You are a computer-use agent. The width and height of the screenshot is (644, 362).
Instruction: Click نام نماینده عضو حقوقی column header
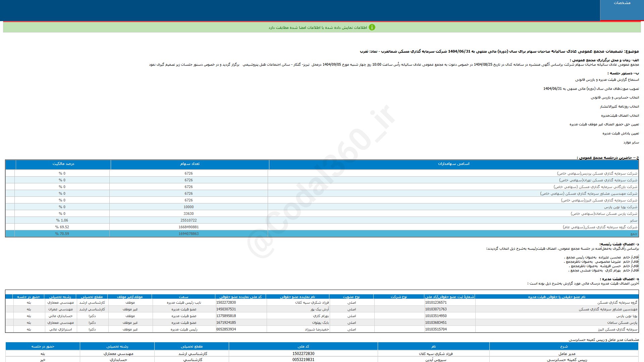pyautogui.click(x=298, y=297)
